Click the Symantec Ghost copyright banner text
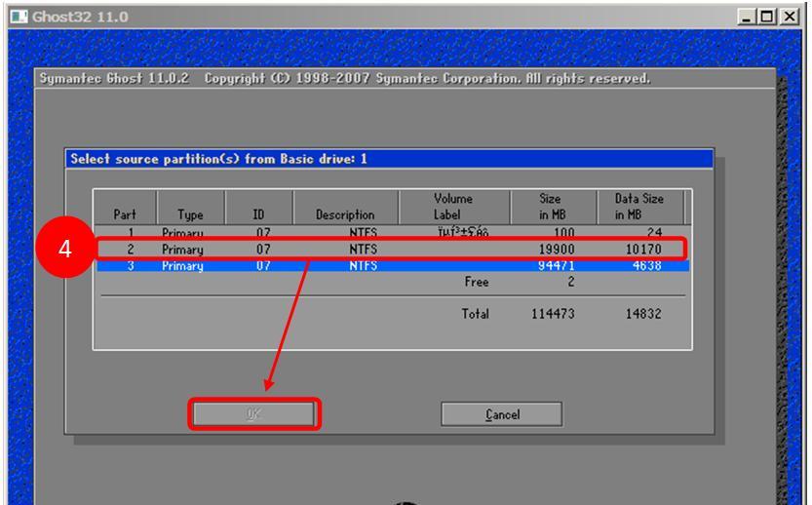 (345, 78)
